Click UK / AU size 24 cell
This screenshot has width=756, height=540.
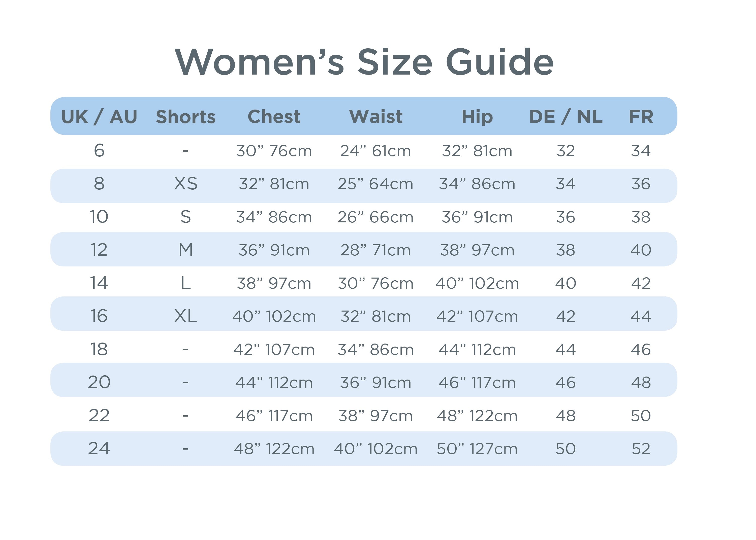[x=99, y=449]
